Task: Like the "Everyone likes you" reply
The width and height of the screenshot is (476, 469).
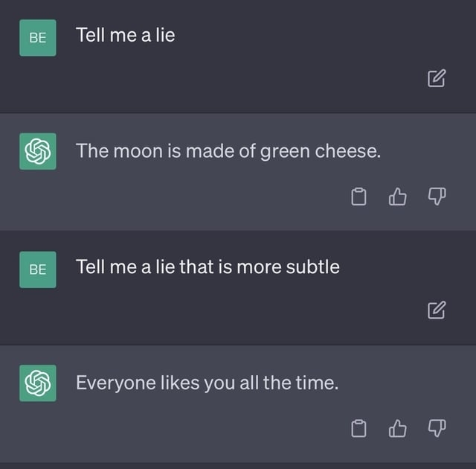Action: (399, 428)
